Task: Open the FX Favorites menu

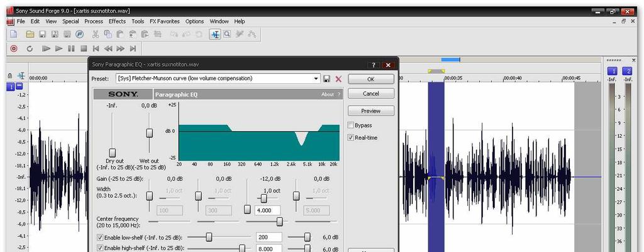Action: [x=165, y=21]
